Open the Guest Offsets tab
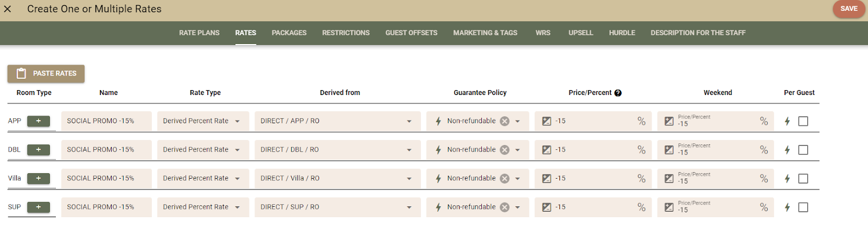 click(x=411, y=33)
